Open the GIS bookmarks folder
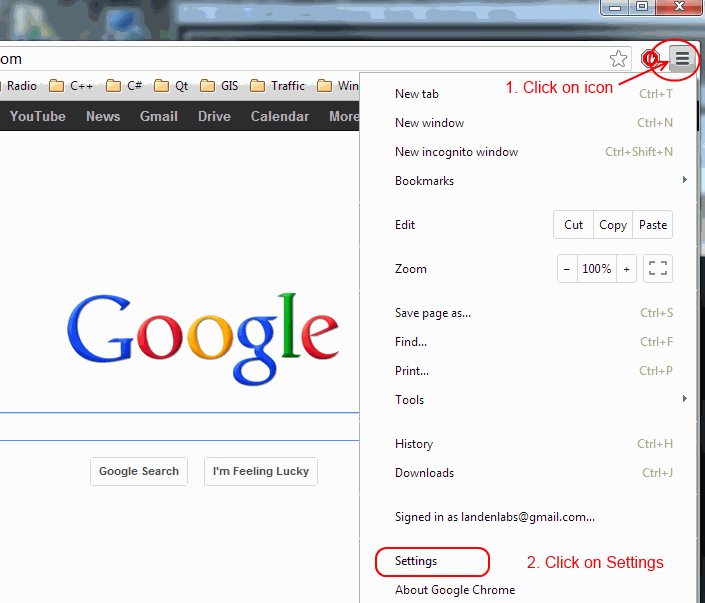 tap(219, 85)
